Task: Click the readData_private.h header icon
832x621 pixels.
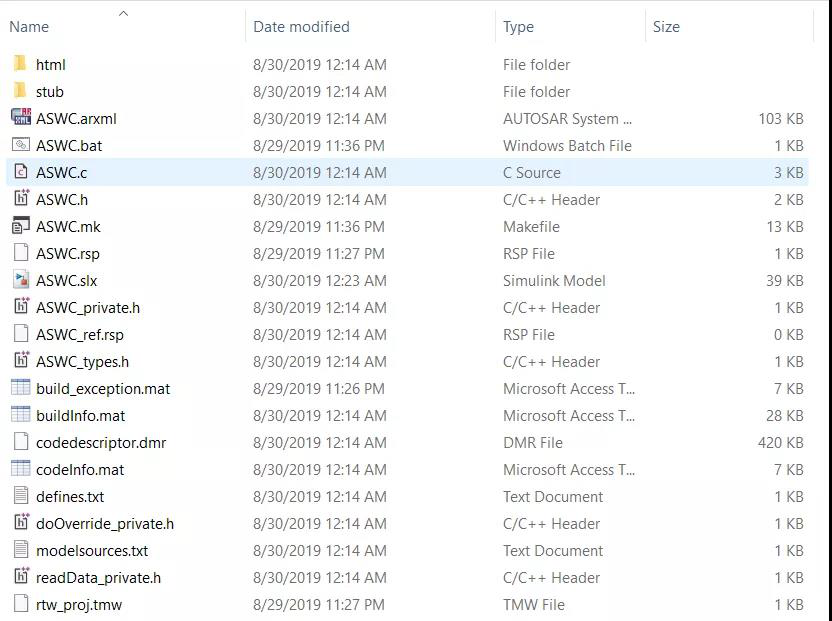Action: (21, 576)
